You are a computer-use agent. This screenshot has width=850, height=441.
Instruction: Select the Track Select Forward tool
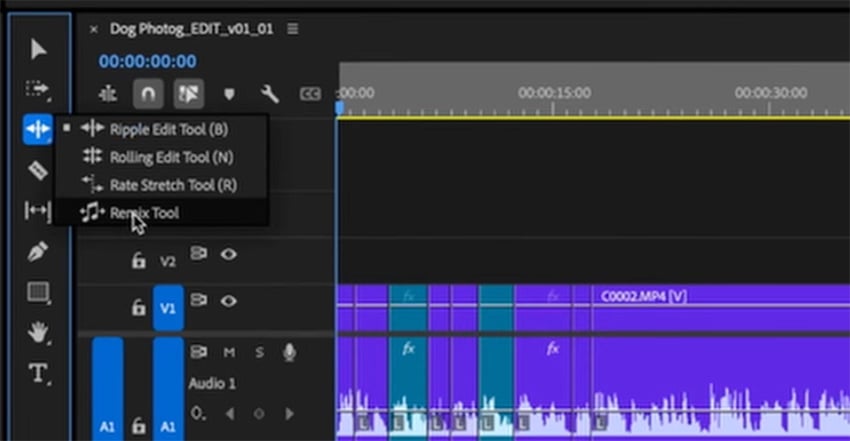[37, 89]
